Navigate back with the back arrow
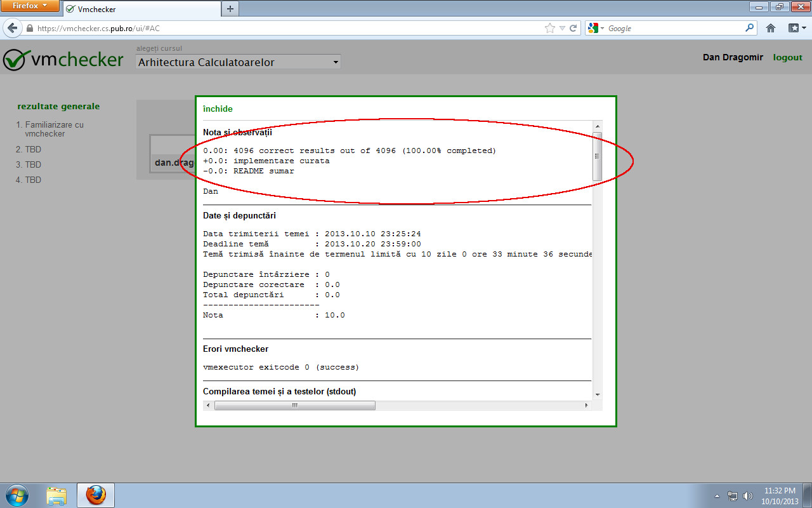Screen dimensions: 812x508 point(13,28)
